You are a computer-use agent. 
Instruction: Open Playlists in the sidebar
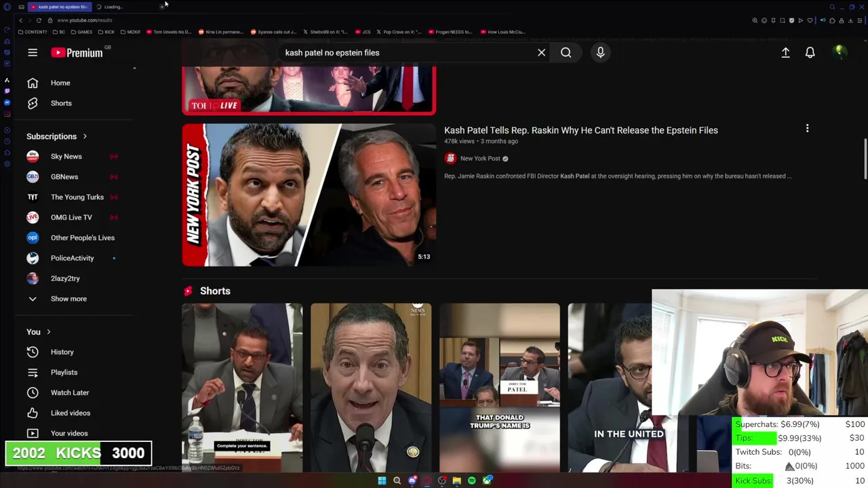pyautogui.click(x=64, y=372)
